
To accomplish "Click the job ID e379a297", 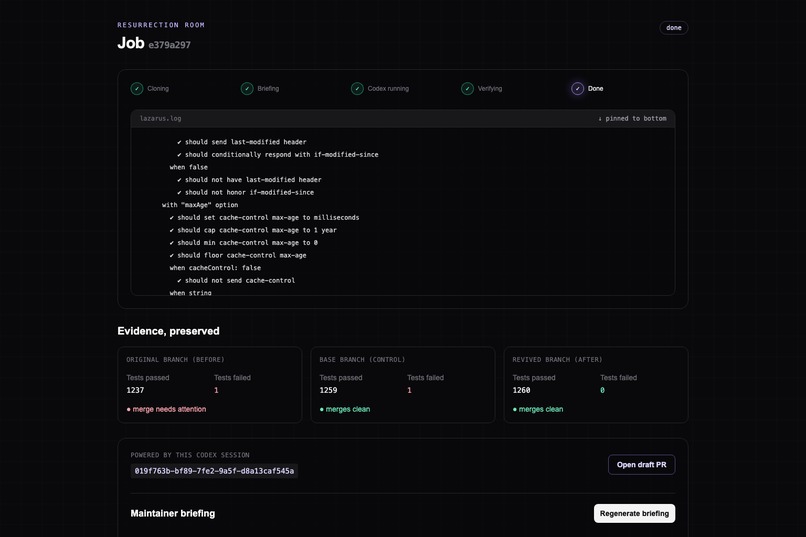I will click(x=170, y=45).
